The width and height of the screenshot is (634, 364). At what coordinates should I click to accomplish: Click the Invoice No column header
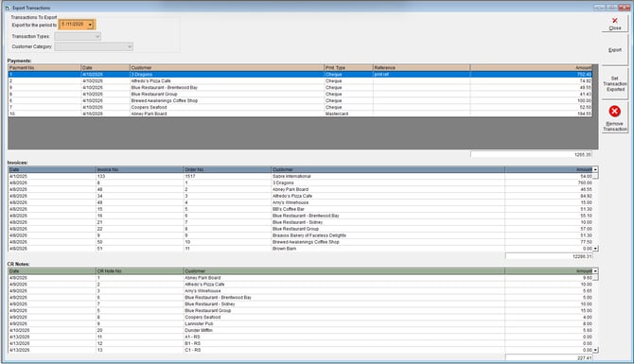point(139,169)
